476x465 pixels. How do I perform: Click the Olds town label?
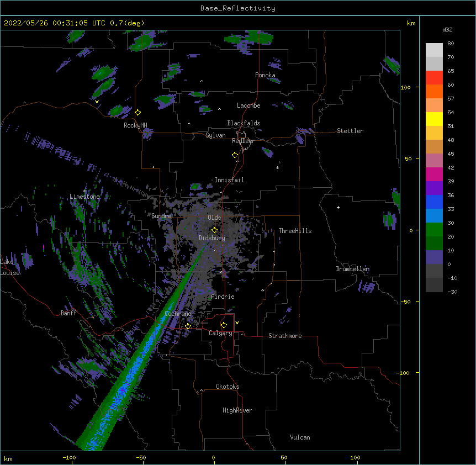[214, 218]
